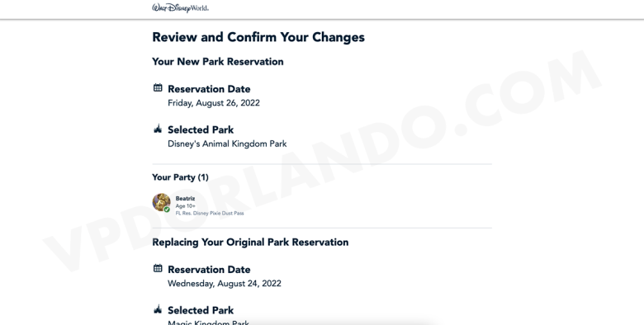The height and width of the screenshot is (325, 644).
Task: Click the Your New Park Reservation heading
Action: 218,62
